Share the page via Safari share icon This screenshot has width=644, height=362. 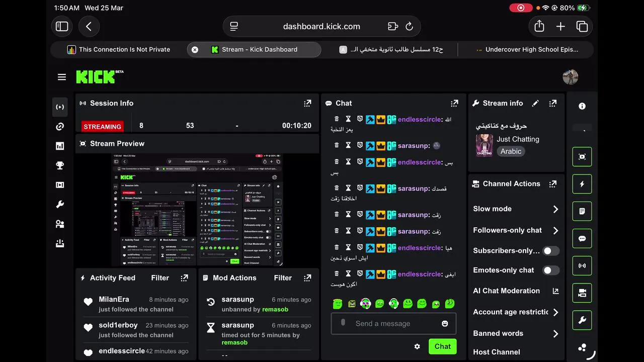539,26
